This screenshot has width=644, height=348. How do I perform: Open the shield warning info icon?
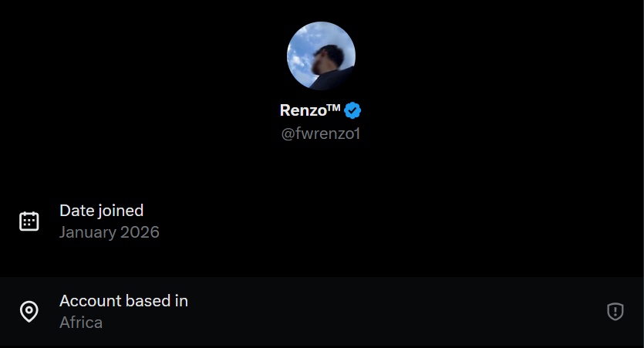(x=615, y=312)
